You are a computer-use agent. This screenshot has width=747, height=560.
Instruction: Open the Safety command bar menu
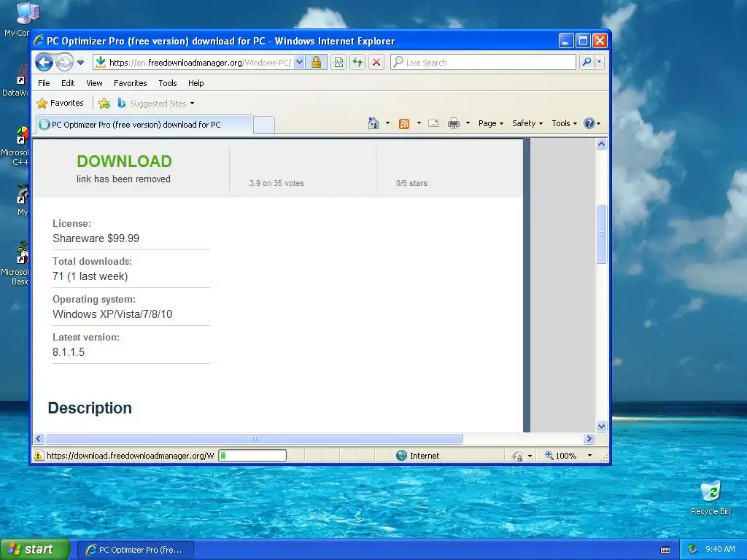click(527, 123)
